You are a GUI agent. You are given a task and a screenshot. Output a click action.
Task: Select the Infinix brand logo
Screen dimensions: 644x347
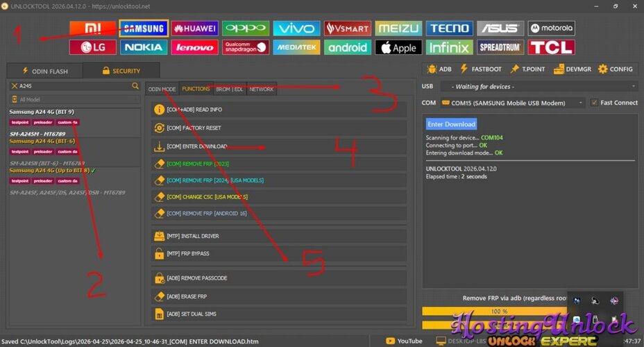click(449, 47)
